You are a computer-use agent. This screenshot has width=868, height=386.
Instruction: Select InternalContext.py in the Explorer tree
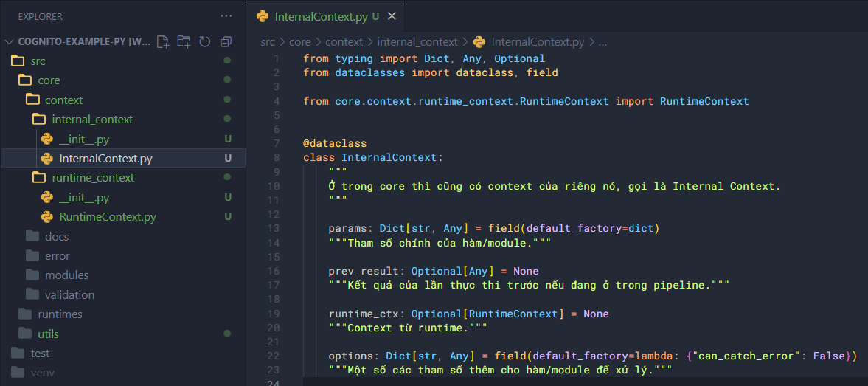click(x=105, y=159)
